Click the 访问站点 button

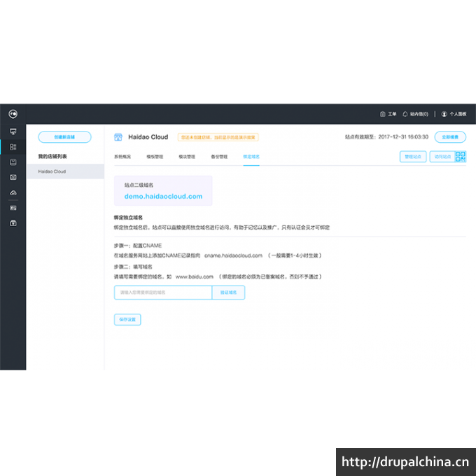[x=442, y=157]
